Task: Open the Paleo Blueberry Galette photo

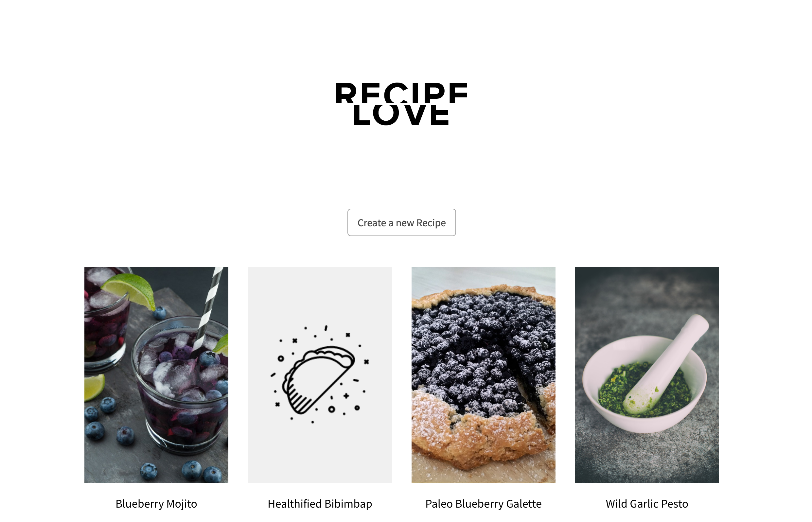Action: [x=484, y=375]
